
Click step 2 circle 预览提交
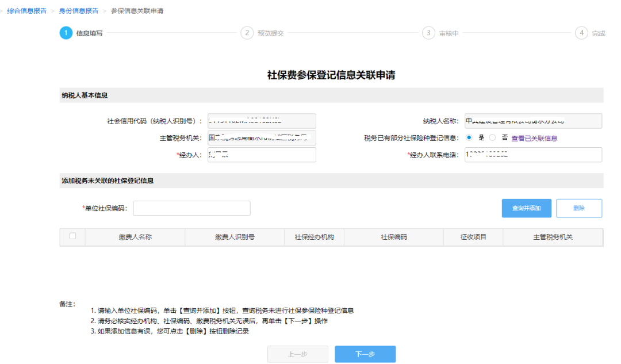pos(247,33)
